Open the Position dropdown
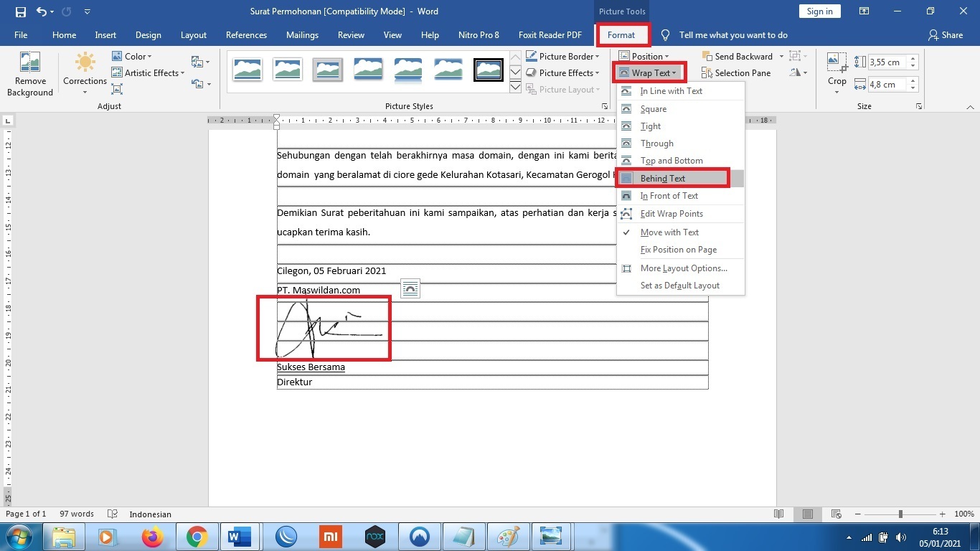The image size is (980, 551). pyautogui.click(x=646, y=56)
